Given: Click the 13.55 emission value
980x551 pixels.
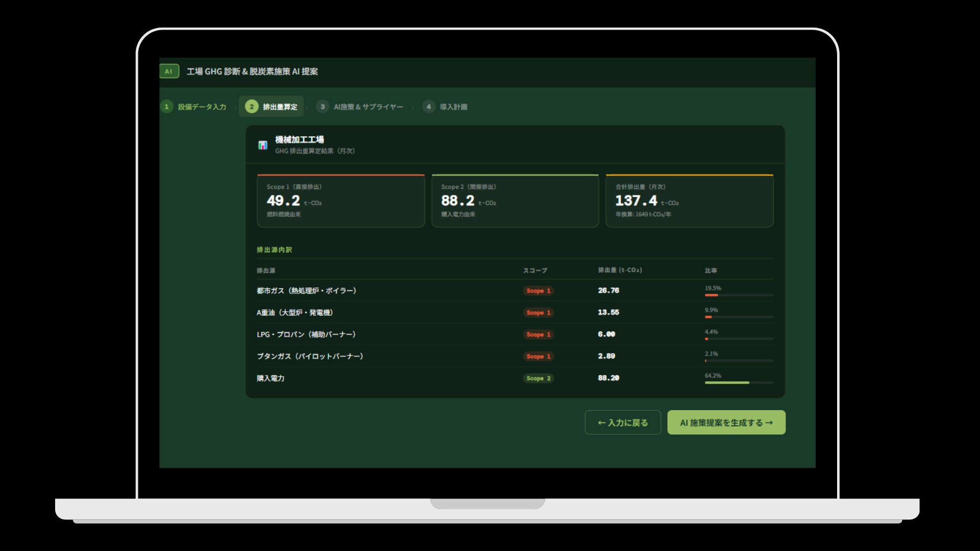Looking at the screenshot, I should pos(608,312).
